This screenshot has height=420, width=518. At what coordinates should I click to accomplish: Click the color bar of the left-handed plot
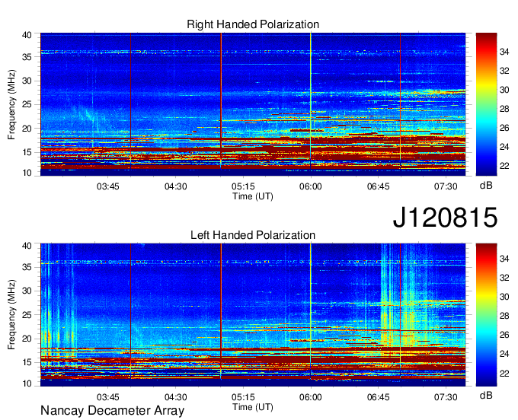click(486, 315)
